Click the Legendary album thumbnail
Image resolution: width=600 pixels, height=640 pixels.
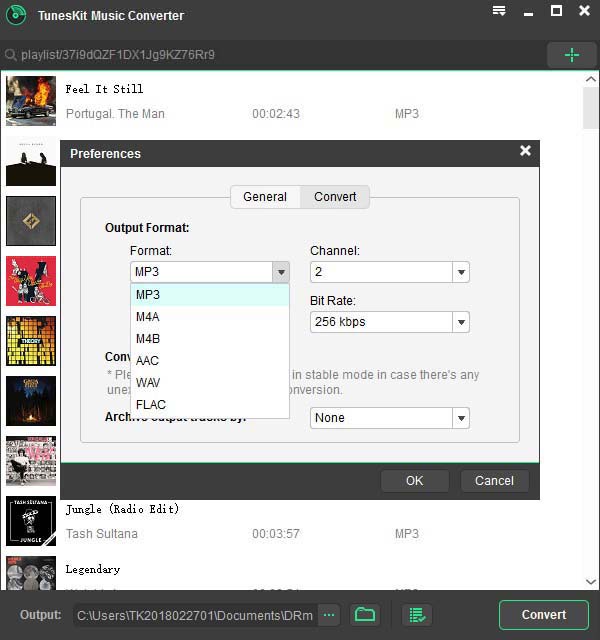(31, 573)
